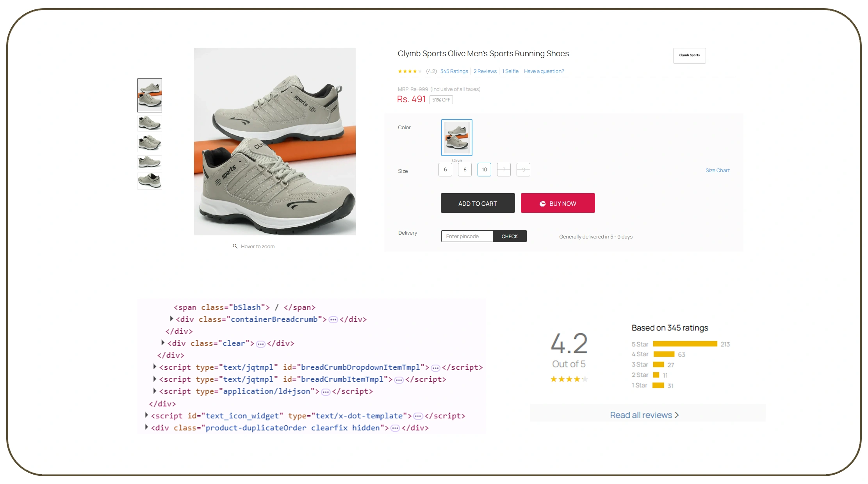
Task: Click the ellipsis inside the containerBreadcrumb div
Action: pyautogui.click(x=332, y=319)
